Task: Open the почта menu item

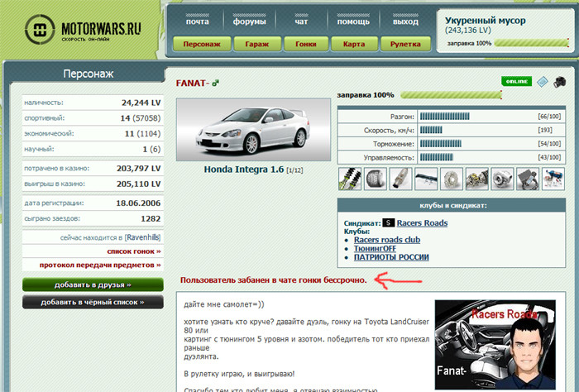Action: (197, 22)
